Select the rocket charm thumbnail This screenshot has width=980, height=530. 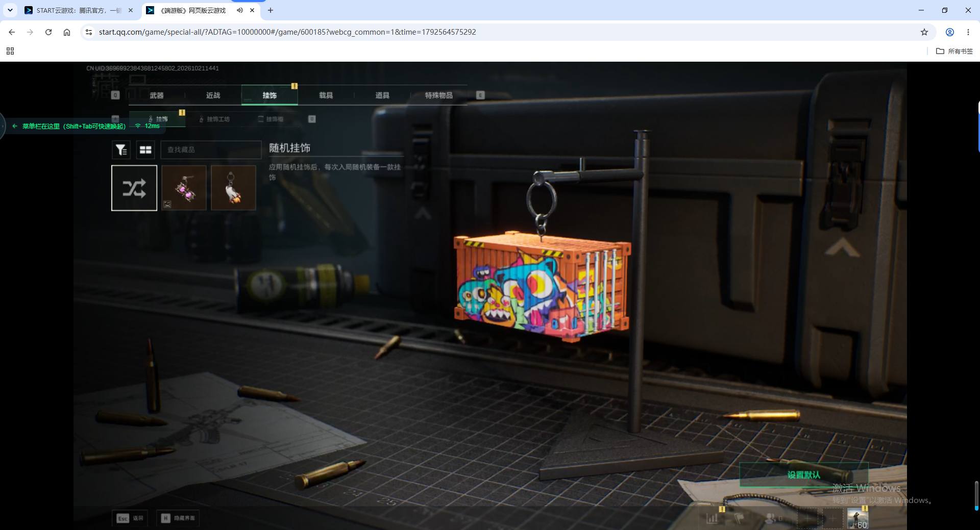(x=233, y=188)
